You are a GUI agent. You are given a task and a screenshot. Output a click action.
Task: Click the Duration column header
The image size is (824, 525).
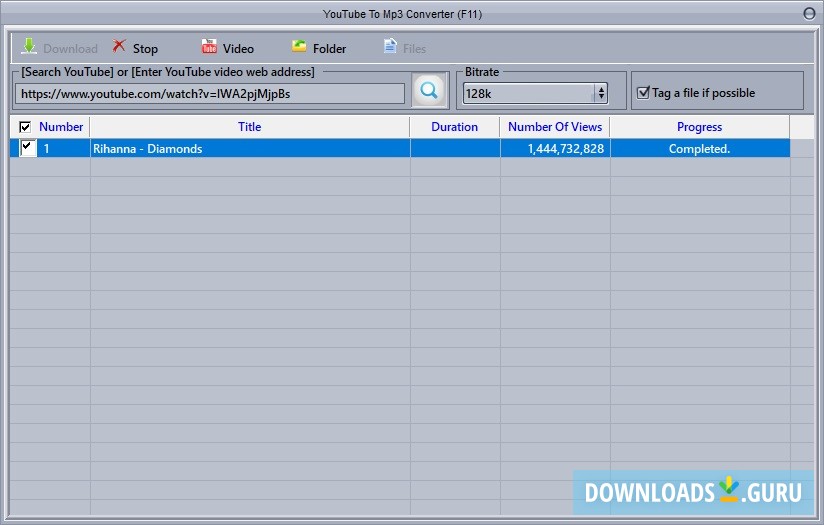coord(455,127)
